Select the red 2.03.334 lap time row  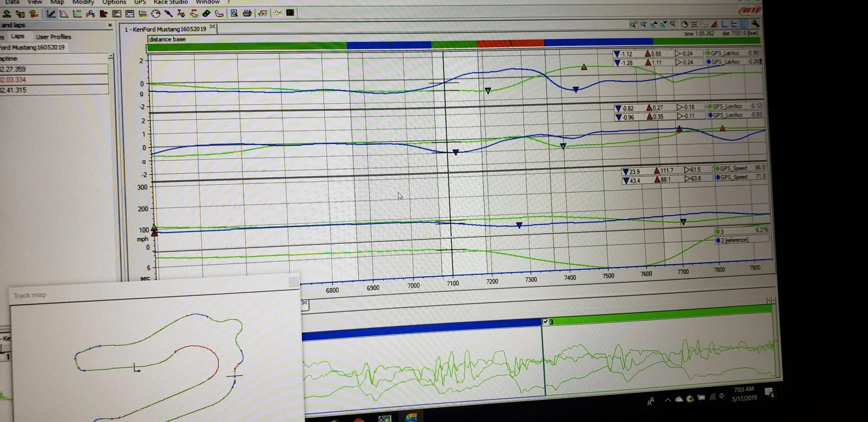pos(54,79)
